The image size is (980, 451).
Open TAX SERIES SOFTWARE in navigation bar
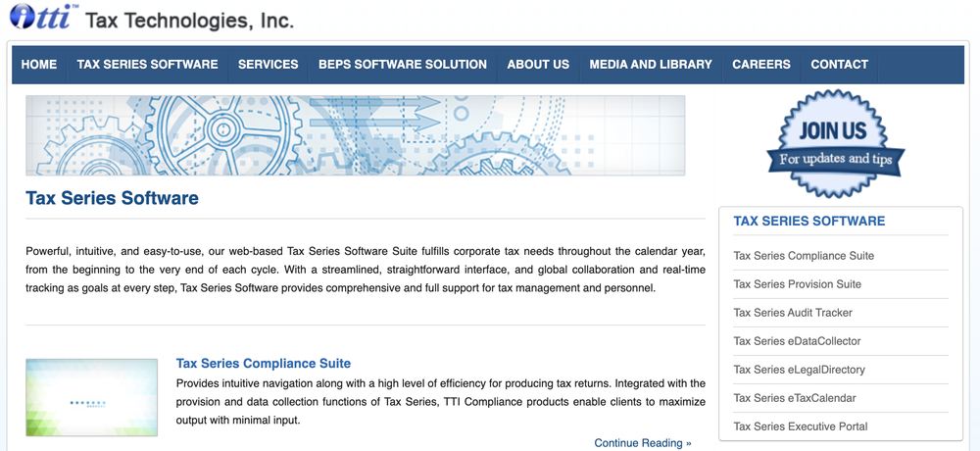(x=148, y=65)
